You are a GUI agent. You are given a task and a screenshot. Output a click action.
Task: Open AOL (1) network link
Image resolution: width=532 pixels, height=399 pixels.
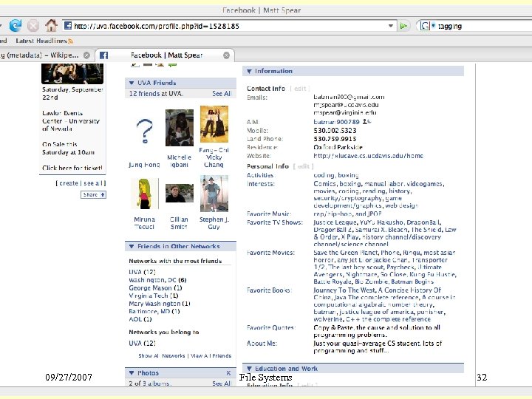[140, 319]
